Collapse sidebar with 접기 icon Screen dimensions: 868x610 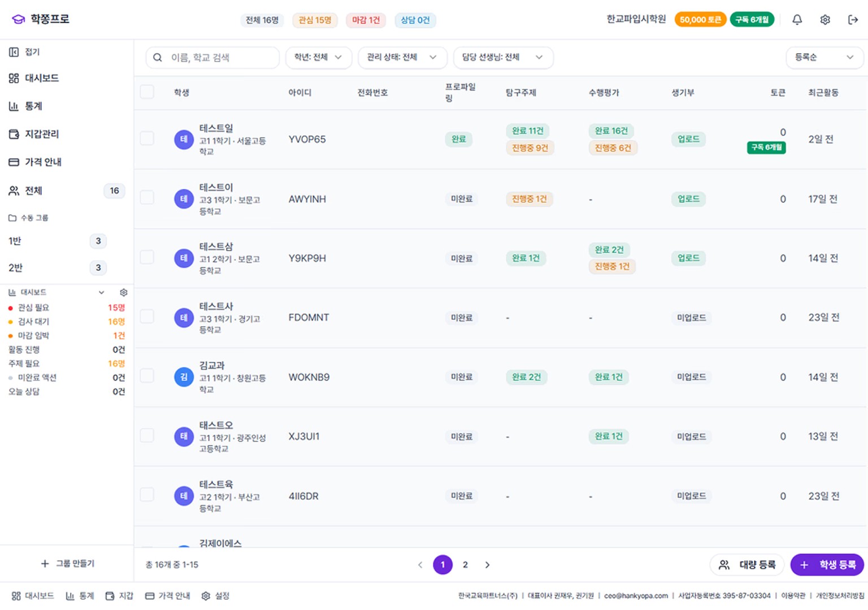[14, 52]
